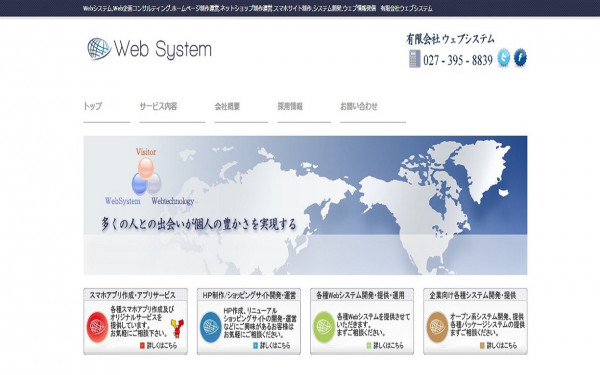The height and width of the screenshot is (375, 600).
Task: Click the brown globe icon in 企業向け card
Action: [x=437, y=327]
